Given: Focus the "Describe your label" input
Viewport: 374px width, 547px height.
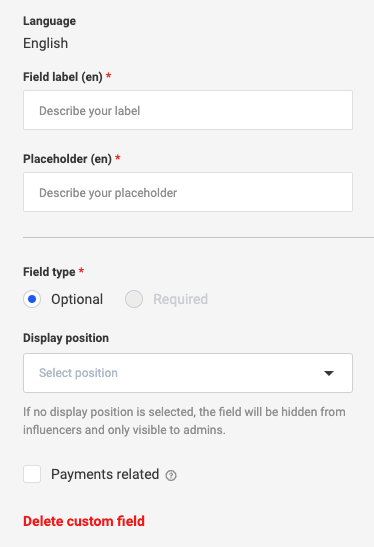Looking at the screenshot, I should (x=188, y=110).
